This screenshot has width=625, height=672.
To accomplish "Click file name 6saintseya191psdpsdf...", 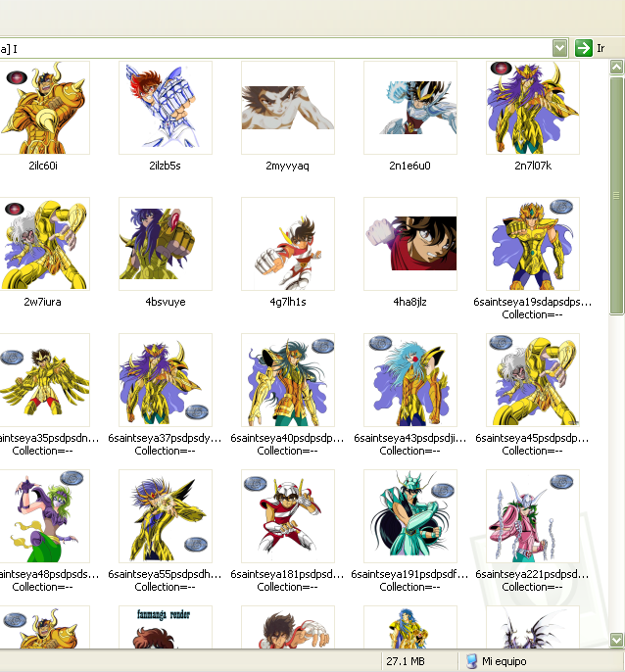I will pyautogui.click(x=409, y=575).
